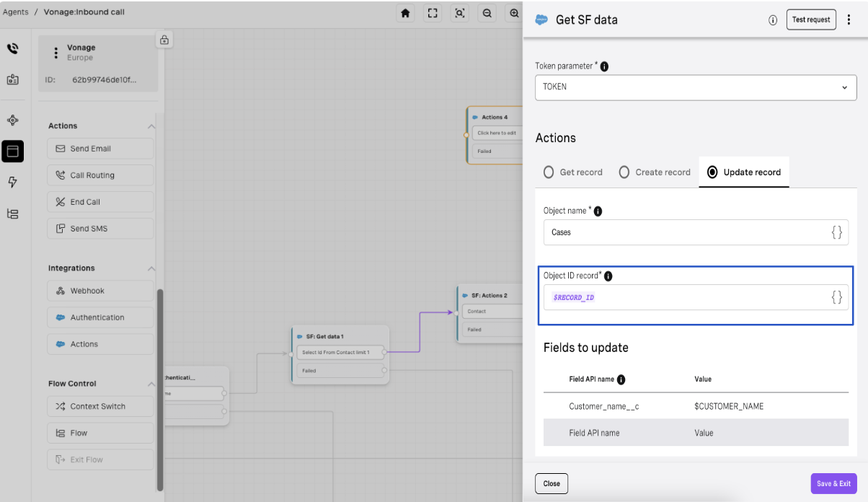Click the home icon in canvas toolbar
The height and width of the screenshot is (502, 868).
[x=406, y=13]
